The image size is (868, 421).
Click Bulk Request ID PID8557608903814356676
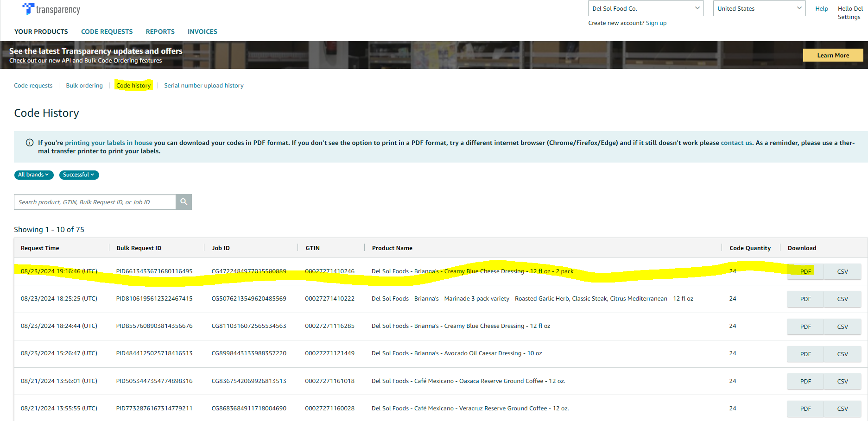pyautogui.click(x=154, y=326)
